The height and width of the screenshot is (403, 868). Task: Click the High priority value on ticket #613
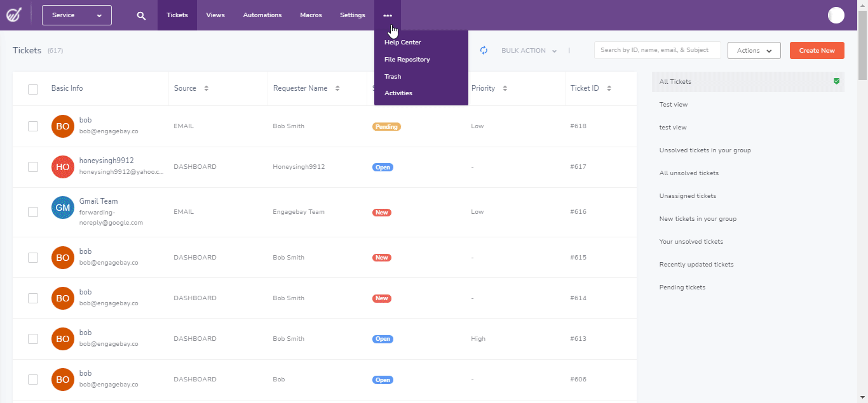(x=478, y=339)
